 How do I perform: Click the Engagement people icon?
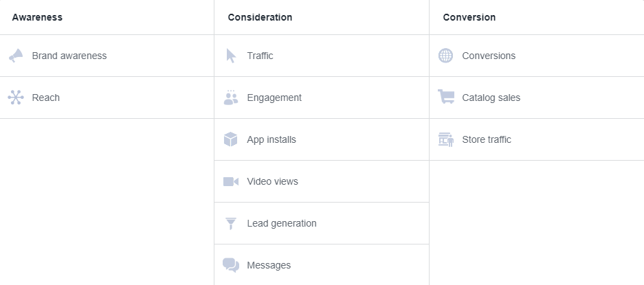[x=231, y=98]
